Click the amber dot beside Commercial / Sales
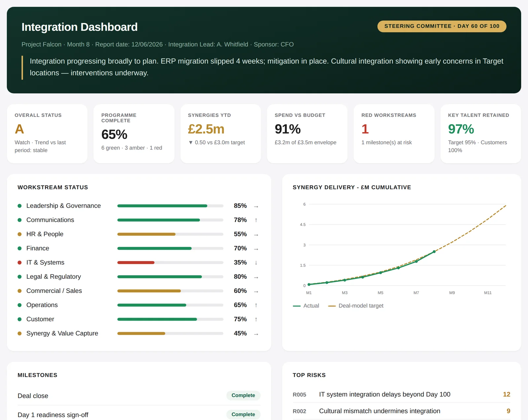 tap(19, 291)
